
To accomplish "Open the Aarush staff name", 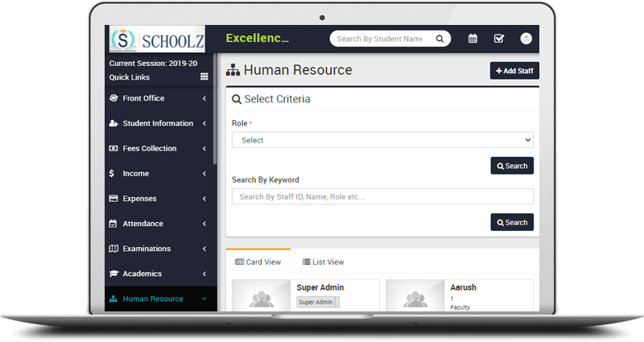I will [464, 287].
